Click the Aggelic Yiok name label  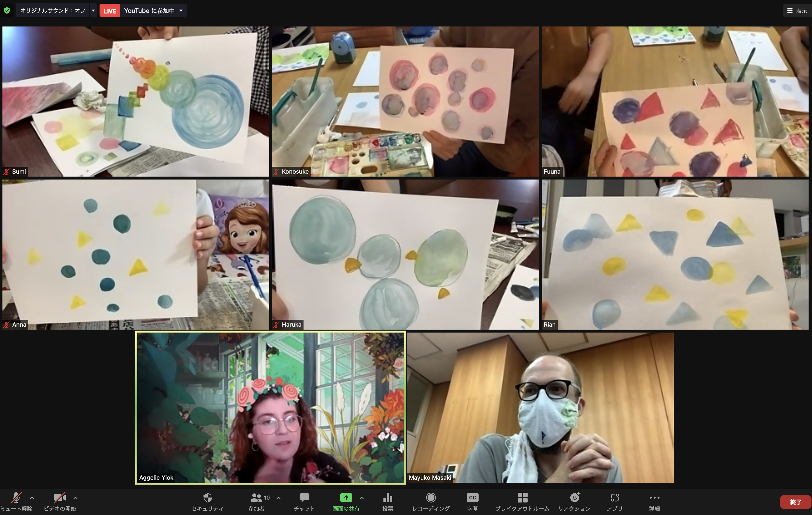tap(156, 477)
